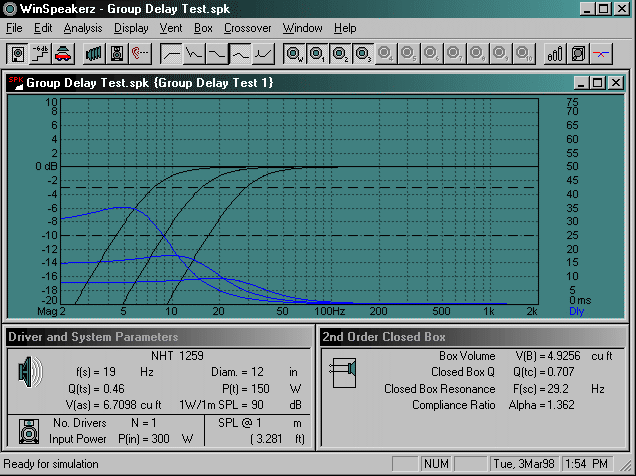Click the 3D box toolbar icon
Image resolution: width=636 pixels, height=476 pixels.
(578, 52)
